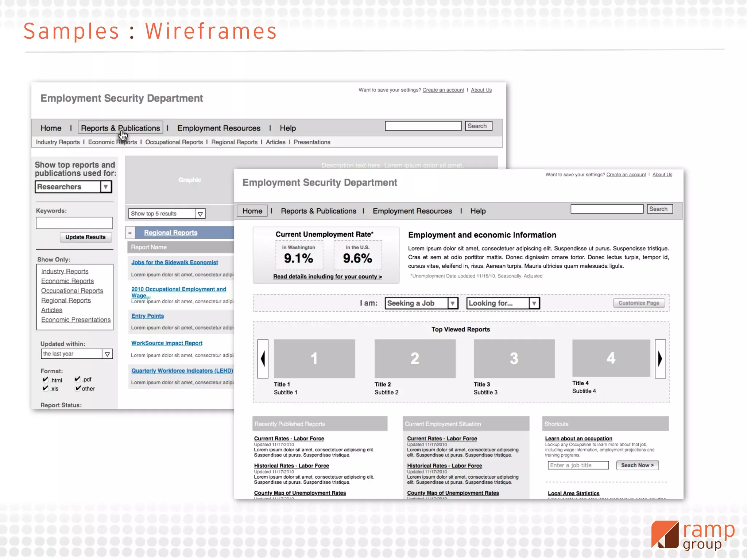Open Learn about an occupation shortcut
Screen dimensions: 747x560
[578, 439]
